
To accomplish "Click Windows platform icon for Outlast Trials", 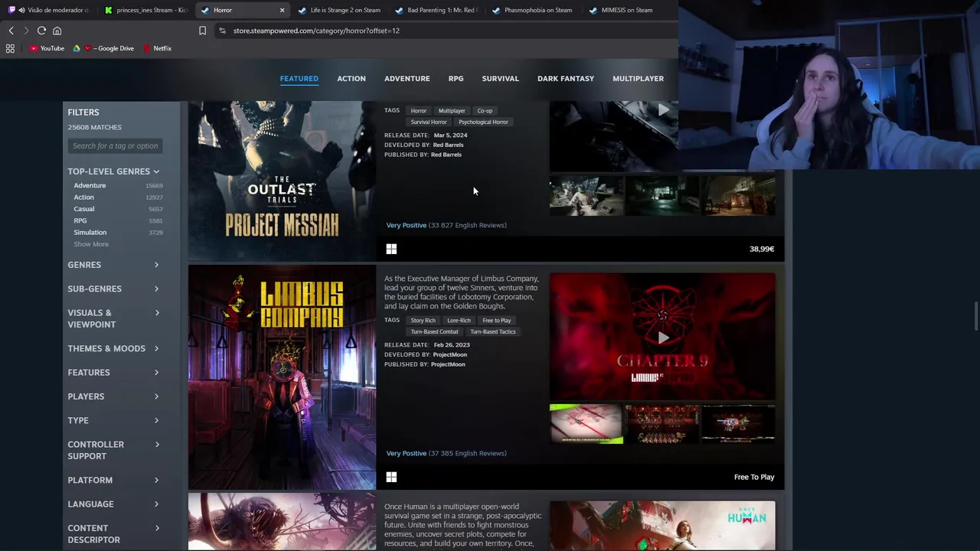I will tap(391, 249).
